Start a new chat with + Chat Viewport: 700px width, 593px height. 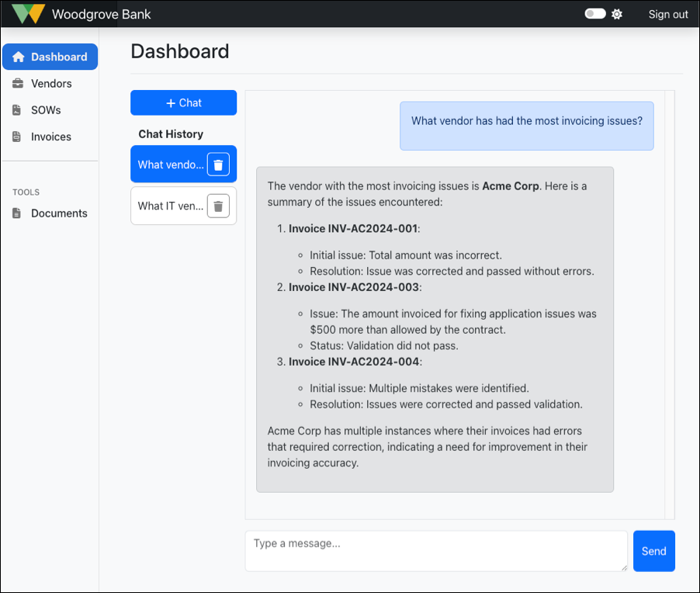coord(183,102)
